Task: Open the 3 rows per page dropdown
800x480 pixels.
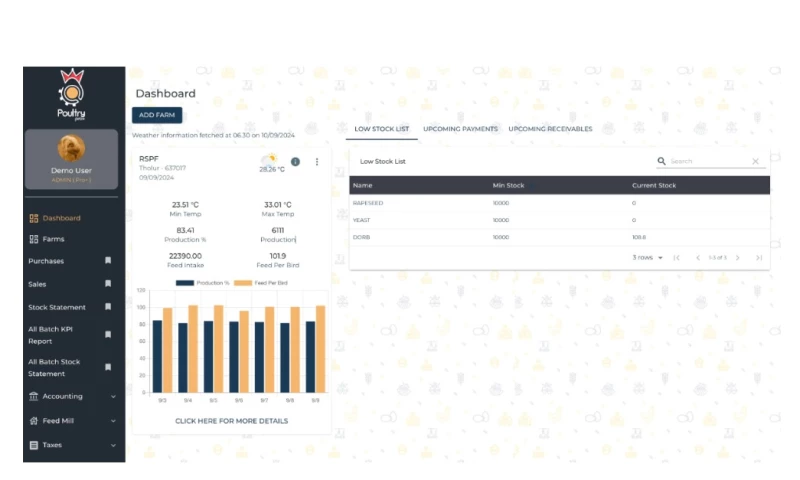Action: 647,258
